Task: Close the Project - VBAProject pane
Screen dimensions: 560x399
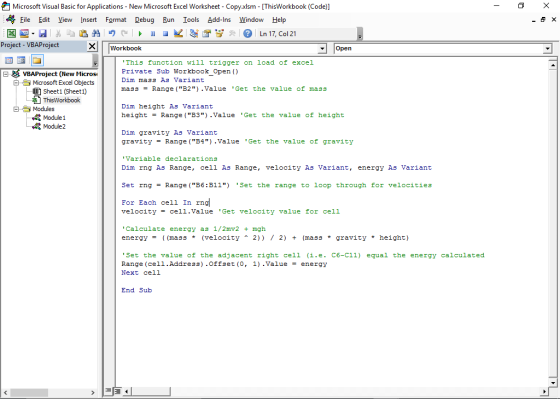Action: tap(92, 46)
